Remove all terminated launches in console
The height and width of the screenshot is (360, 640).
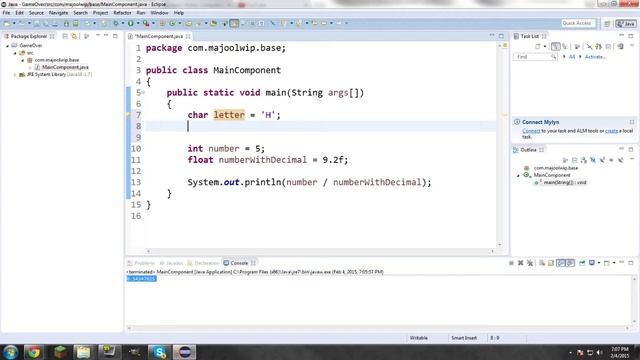click(x=530, y=263)
